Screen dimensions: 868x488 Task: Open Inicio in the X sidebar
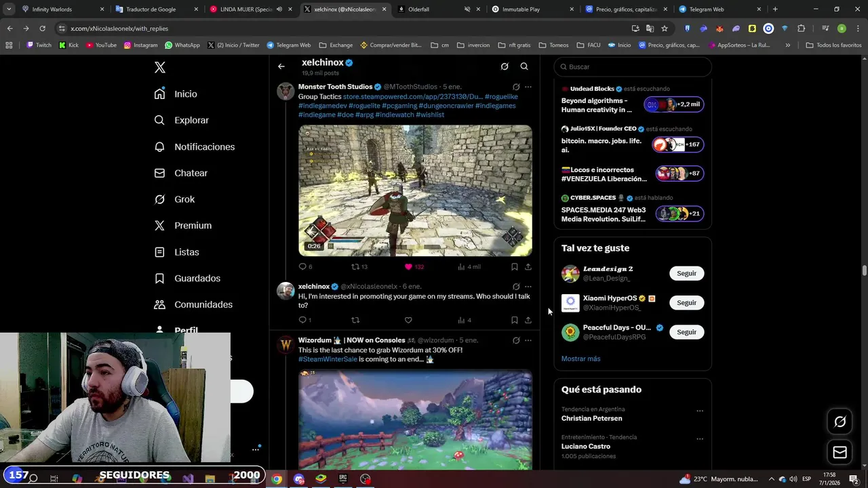(x=176, y=94)
